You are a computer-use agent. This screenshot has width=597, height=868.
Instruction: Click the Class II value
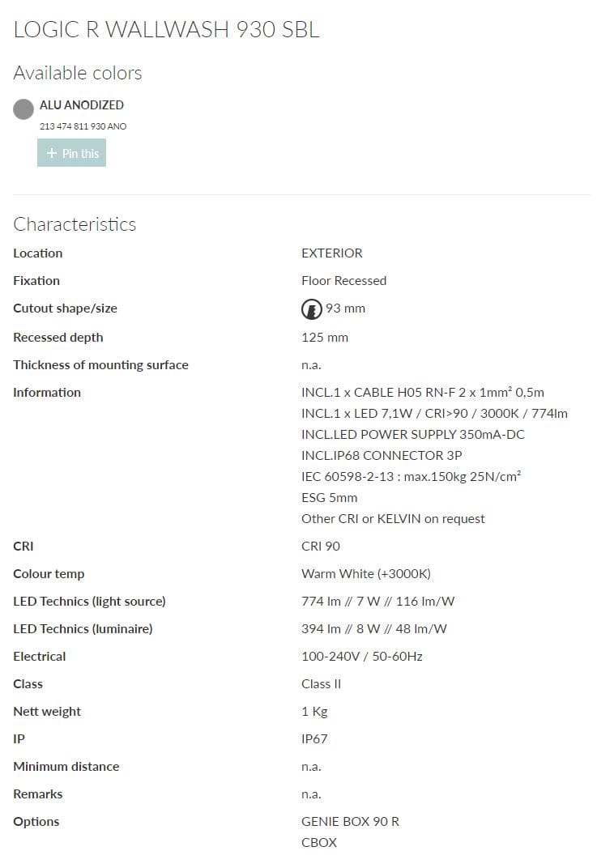coord(321,683)
